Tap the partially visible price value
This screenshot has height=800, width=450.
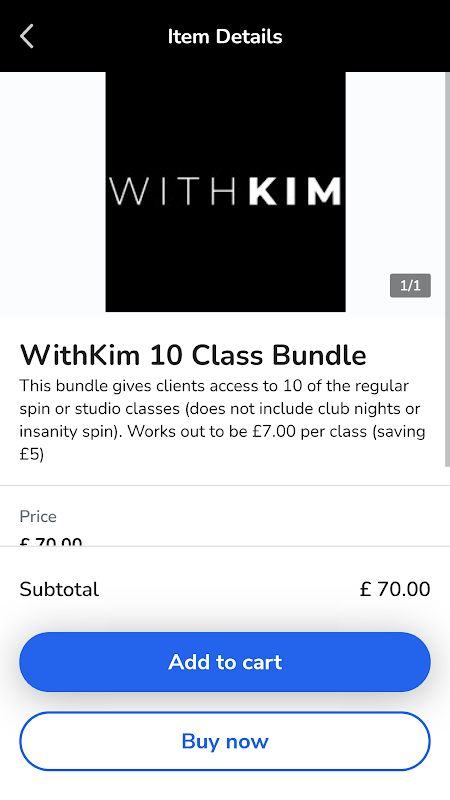click(51, 542)
